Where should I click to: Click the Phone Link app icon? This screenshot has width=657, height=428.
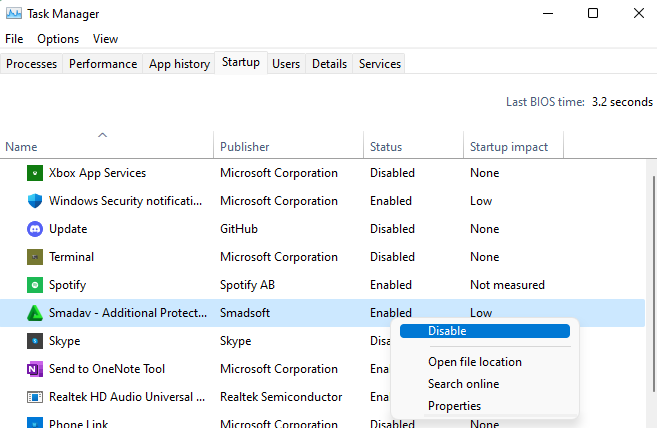coord(35,423)
